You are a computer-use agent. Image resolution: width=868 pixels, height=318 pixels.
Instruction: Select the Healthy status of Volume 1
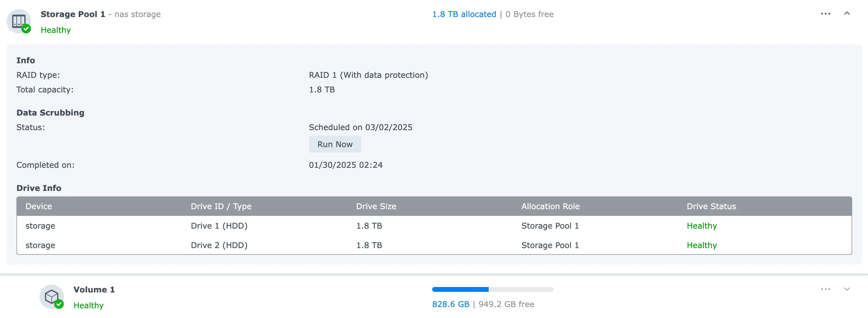[x=88, y=305]
